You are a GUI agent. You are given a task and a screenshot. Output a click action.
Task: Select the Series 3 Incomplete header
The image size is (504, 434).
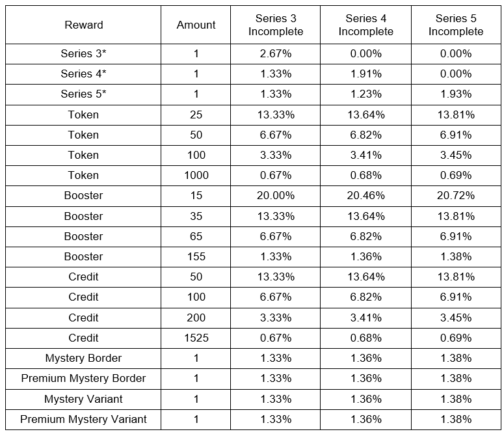click(x=275, y=25)
